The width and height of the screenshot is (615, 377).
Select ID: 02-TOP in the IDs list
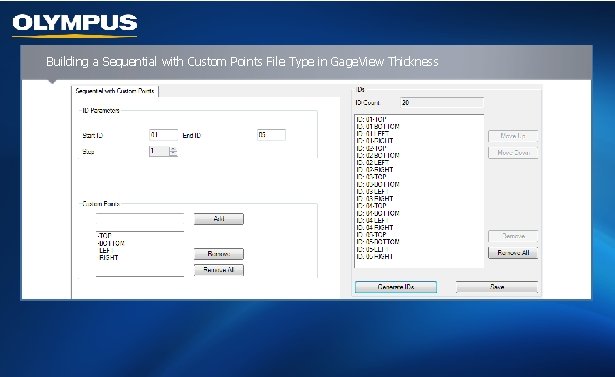click(372, 148)
